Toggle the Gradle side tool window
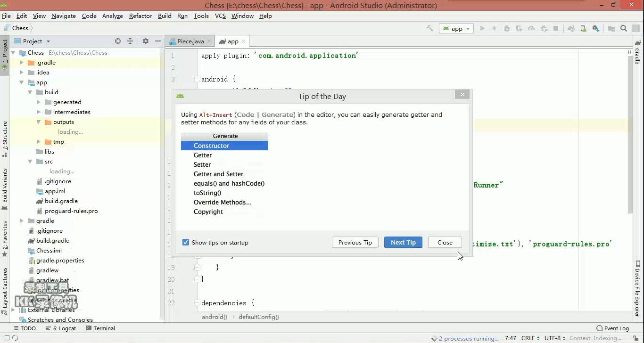This screenshot has height=343, width=644. coord(637,53)
